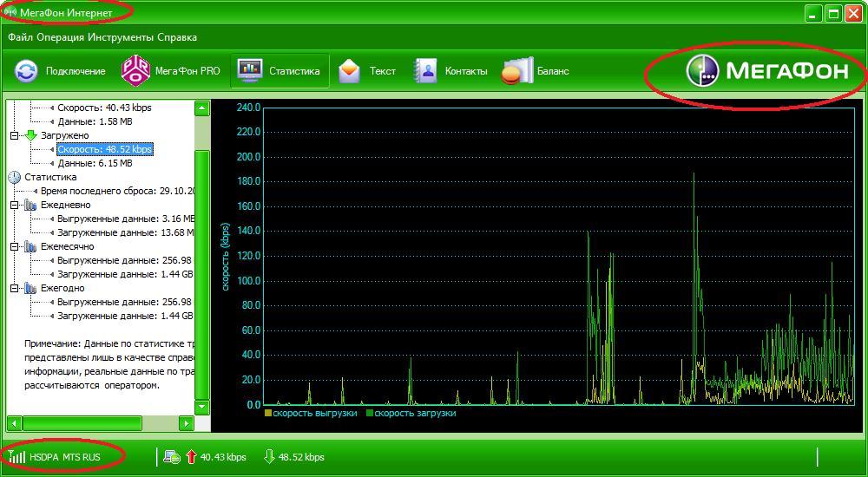Open the Контакты address book icon
Viewport: 868px width, 477px height.
(425, 71)
